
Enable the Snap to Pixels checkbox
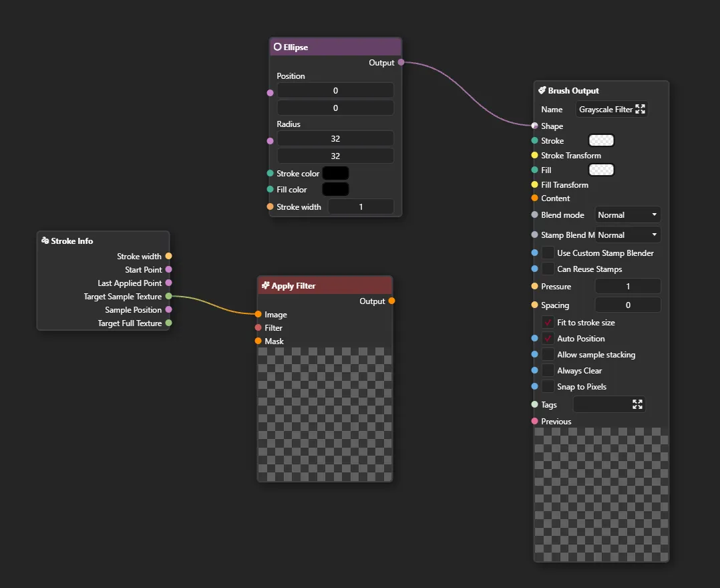(548, 386)
